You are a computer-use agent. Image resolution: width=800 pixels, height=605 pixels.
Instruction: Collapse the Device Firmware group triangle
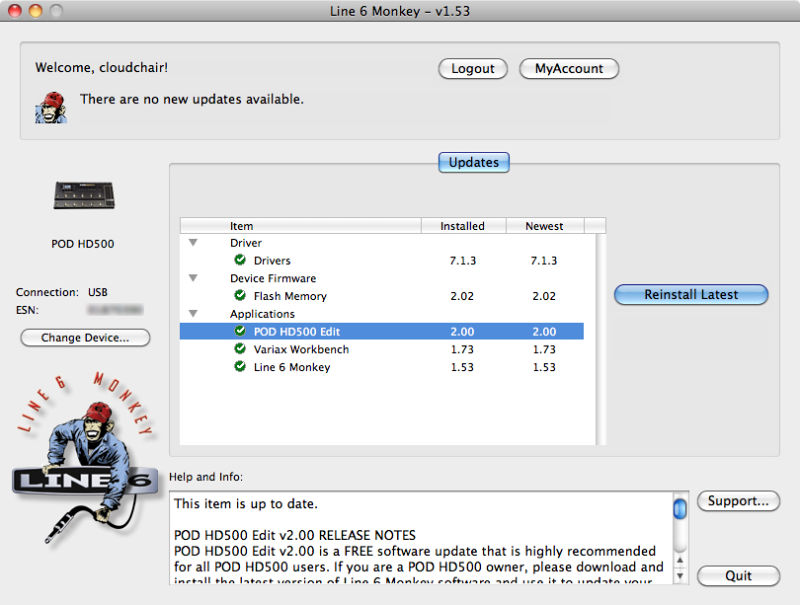(x=193, y=278)
